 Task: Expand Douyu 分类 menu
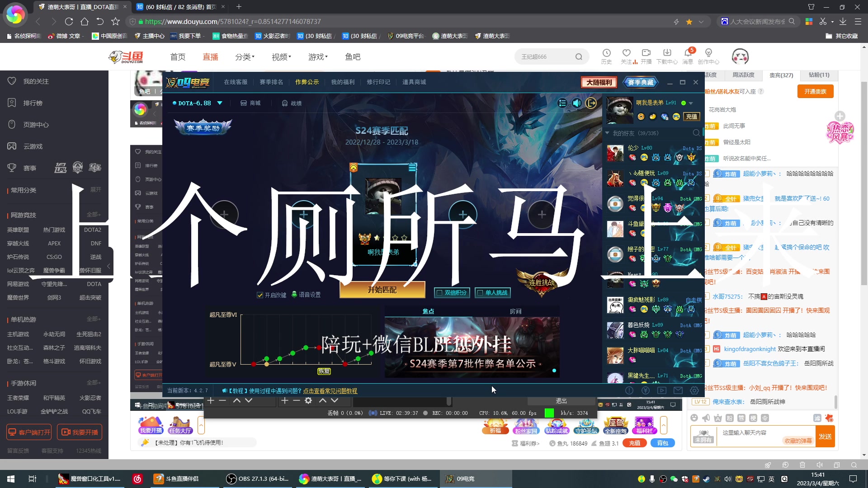coord(245,56)
